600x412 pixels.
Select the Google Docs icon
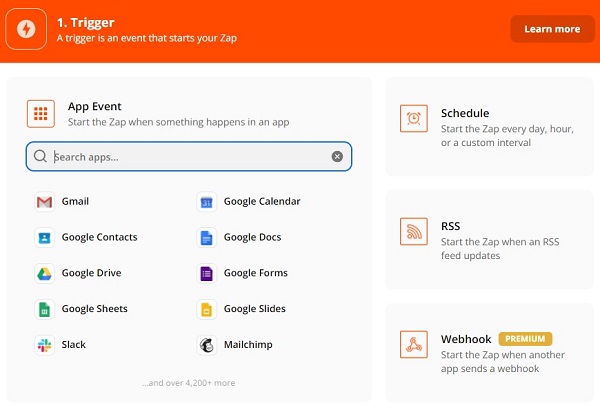pos(207,238)
